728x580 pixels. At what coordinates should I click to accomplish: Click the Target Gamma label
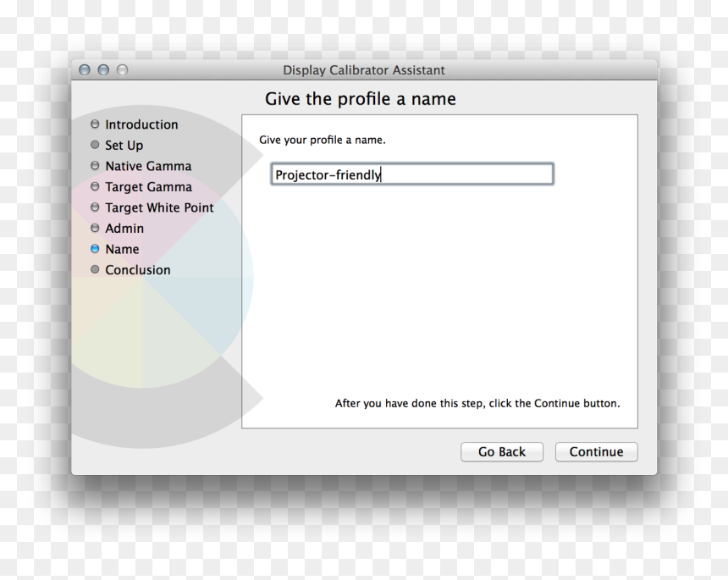point(149,186)
